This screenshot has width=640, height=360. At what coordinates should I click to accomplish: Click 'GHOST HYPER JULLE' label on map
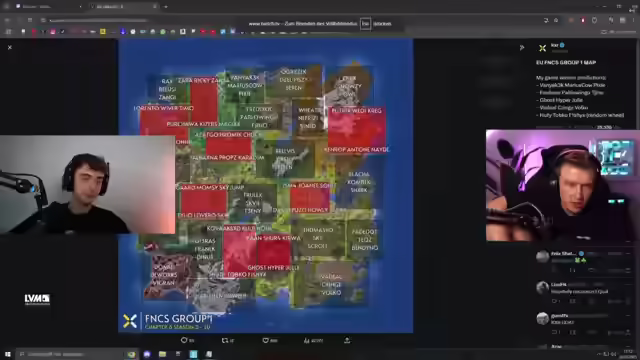tap(273, 268)
